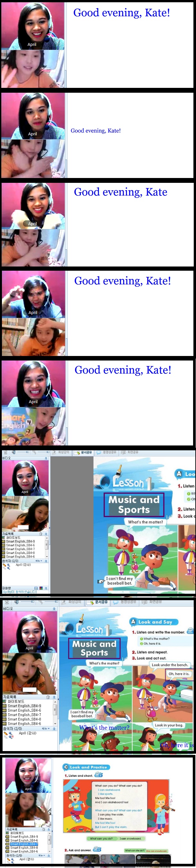
Task: Open the color palette icon in 대화창 header
Action: click(41, 588)
